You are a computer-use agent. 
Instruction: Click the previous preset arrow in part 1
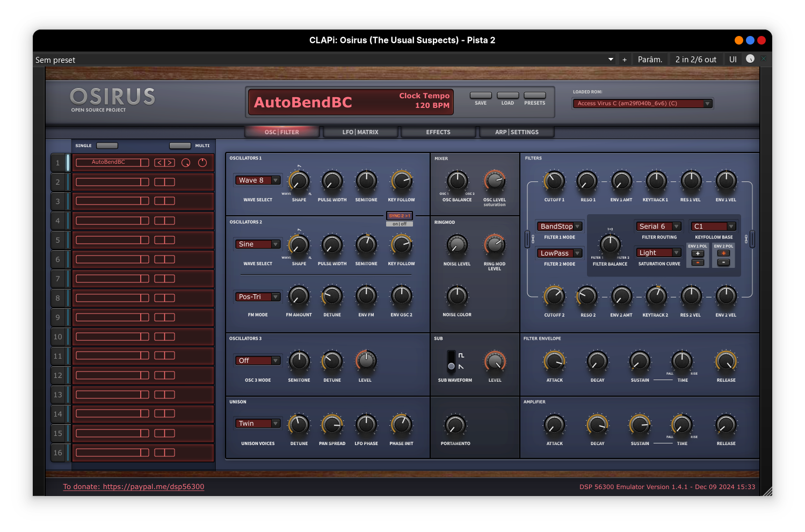(159, 163)
